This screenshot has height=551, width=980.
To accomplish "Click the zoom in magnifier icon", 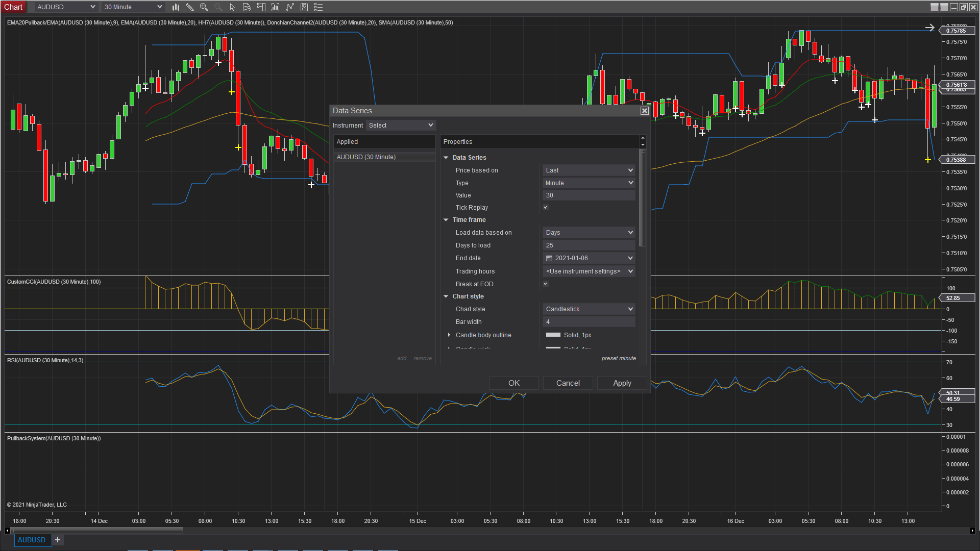I will [204, 7].
